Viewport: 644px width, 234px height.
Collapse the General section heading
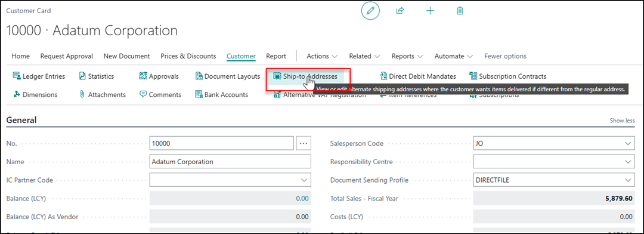click(x=21, y=120)
